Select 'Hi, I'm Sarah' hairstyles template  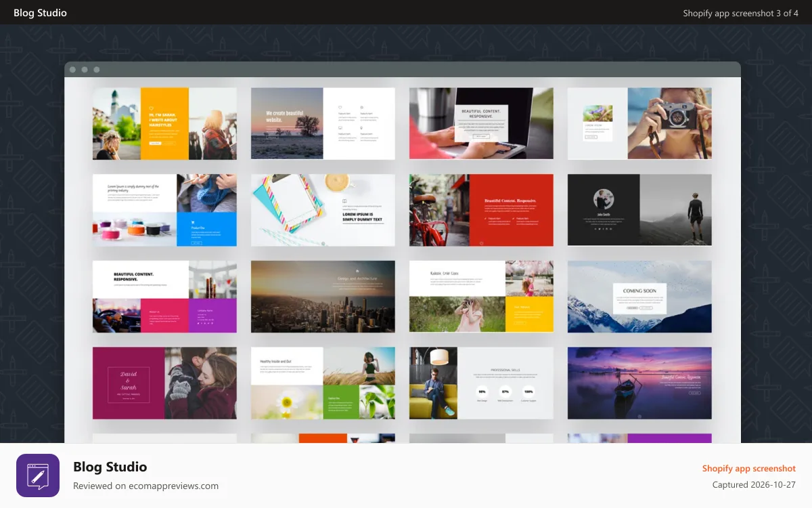(164, 123)
